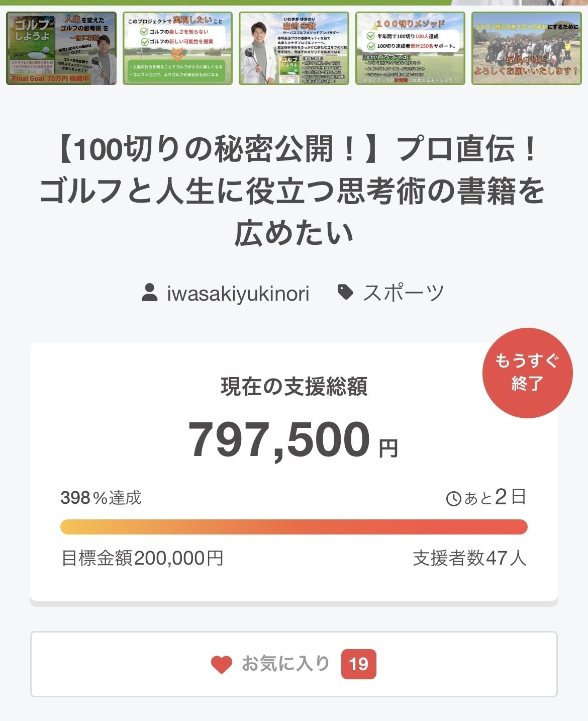Screen dimensions: 588x721
Task: Click the tag icon beside スポーツ
Action: tap(345, 292)
